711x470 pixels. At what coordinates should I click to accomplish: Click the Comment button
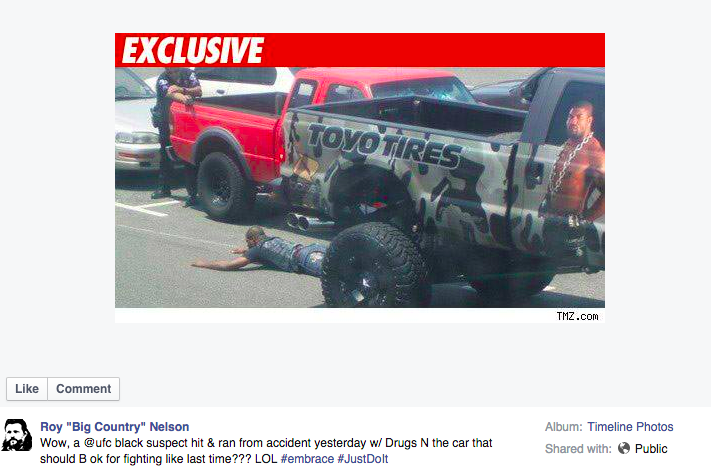[x=83, y=389]
